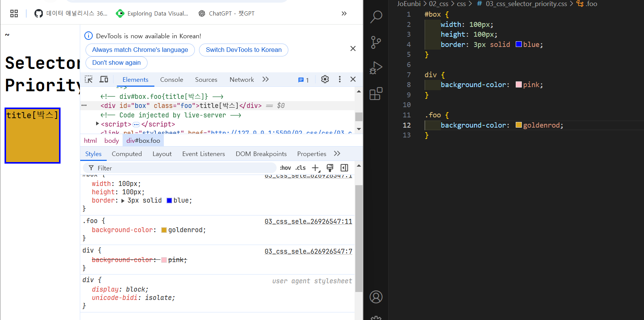
Task: Show more bookmarks with the chevron
Action: pyautogui.click(x=344, y=14)
